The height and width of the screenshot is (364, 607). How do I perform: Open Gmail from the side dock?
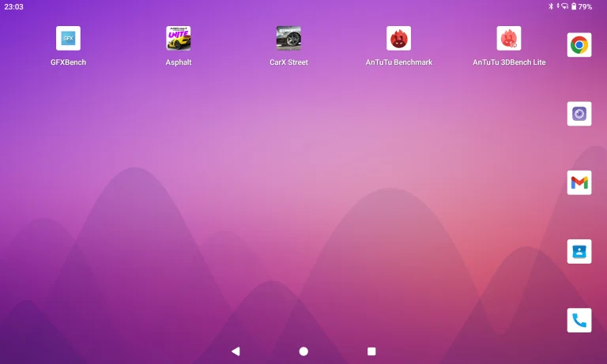(x=579, y=182)
